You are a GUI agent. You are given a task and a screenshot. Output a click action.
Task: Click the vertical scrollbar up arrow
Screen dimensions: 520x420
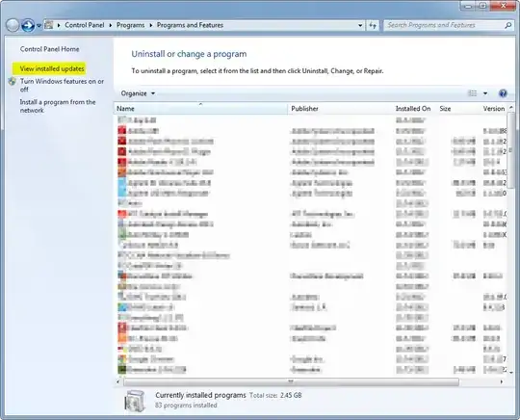(x=511, y=107)
